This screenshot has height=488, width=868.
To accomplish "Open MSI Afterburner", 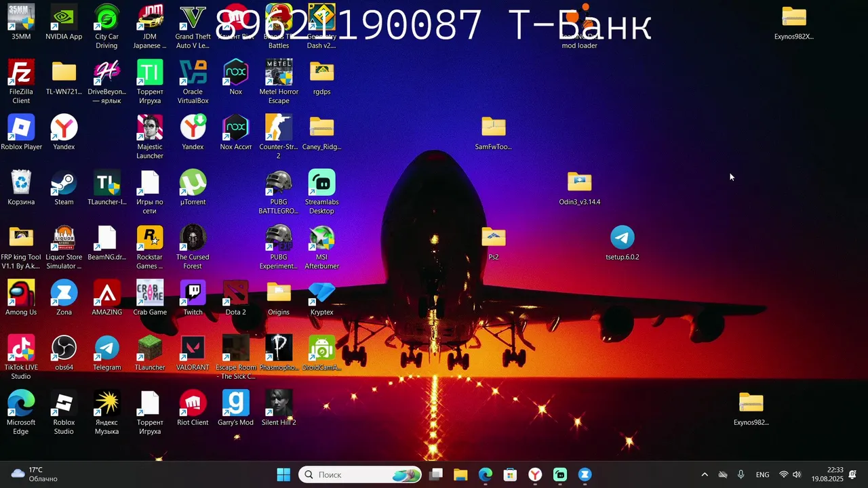I will click(321, 247).
